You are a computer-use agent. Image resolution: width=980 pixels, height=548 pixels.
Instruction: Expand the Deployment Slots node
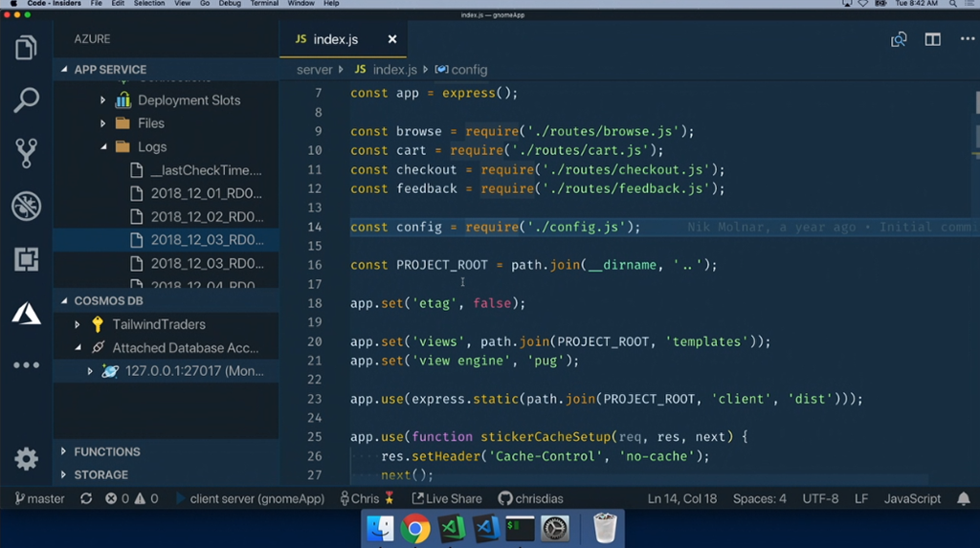103,100
